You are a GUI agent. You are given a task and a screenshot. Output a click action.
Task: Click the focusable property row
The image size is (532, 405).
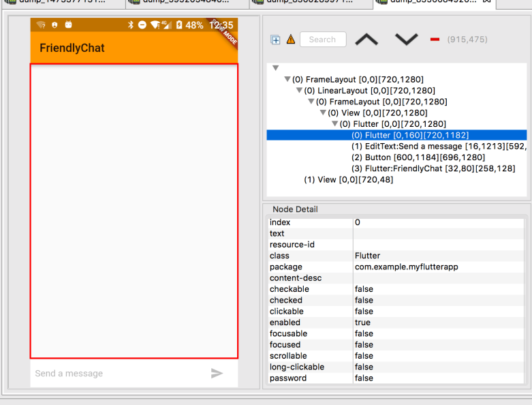[x=396, y=333]
